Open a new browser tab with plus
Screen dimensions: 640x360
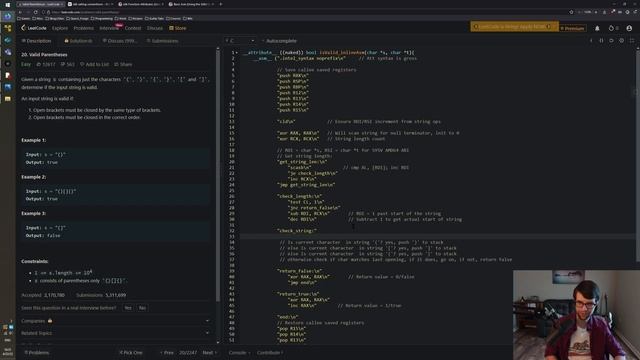[x=221, y=4]
